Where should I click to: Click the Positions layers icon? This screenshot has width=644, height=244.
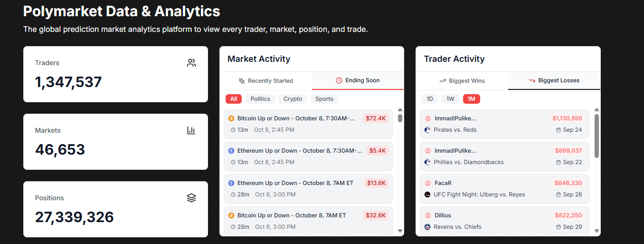pos(191,198)
